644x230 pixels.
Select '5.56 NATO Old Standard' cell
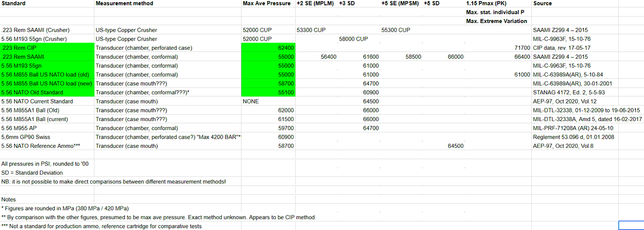pyautogui.click(x=47, y=92)
